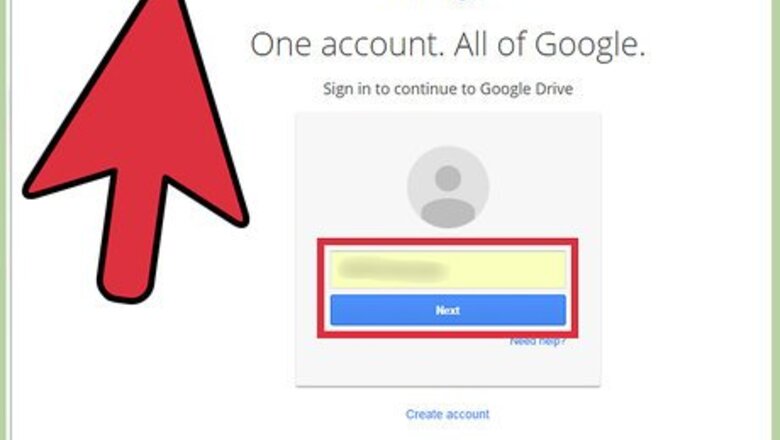Open the Create account link
The height and width of the screenshot is (440, 780).
coord(448,414)
